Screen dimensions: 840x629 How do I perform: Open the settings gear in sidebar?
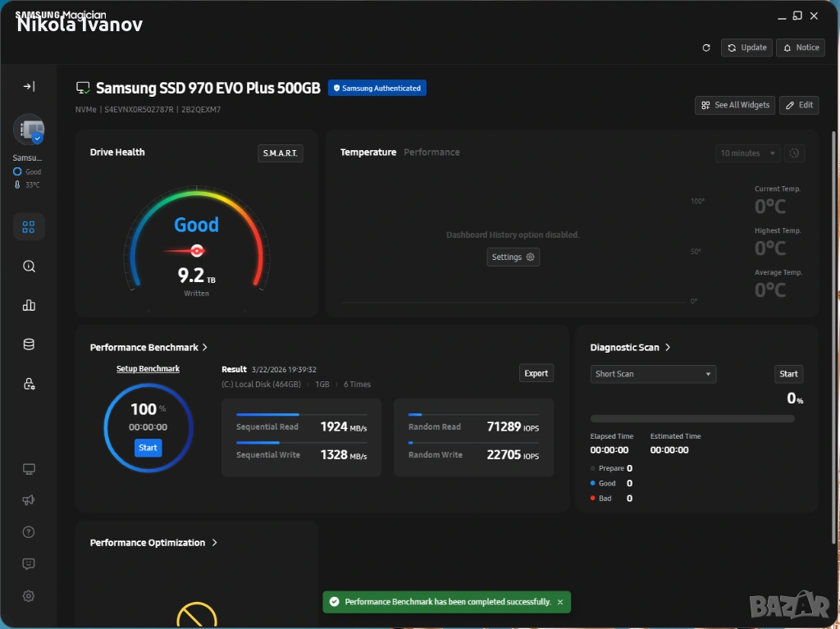pyautogui.click(x=29, y=596)
